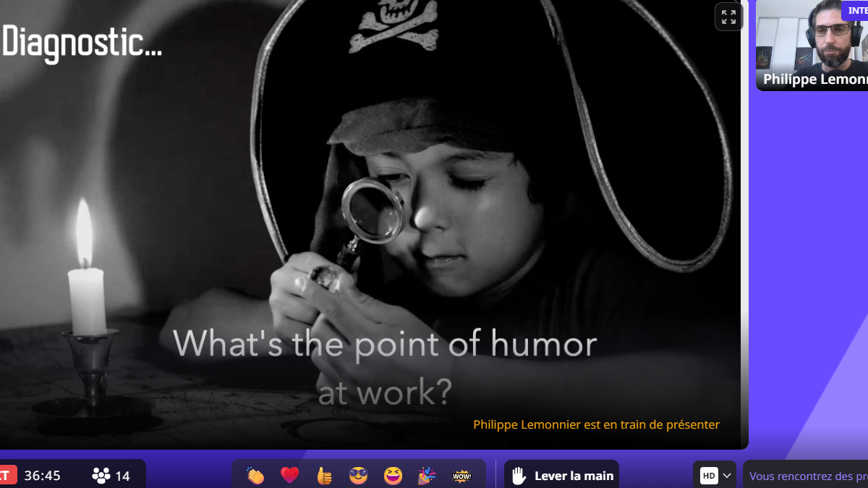Send the WOW! reaction
This screenshot has width=868, height=488.
coord(461,476)
